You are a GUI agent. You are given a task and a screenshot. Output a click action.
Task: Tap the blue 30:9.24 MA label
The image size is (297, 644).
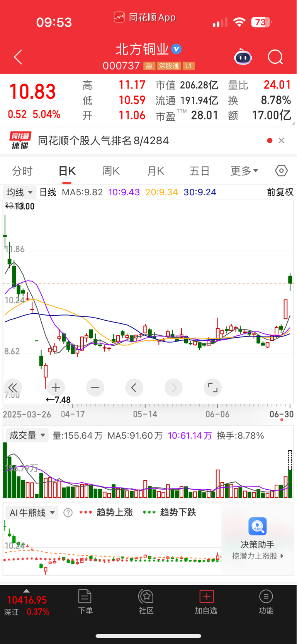pyautogui.click(x=200, y=192)
